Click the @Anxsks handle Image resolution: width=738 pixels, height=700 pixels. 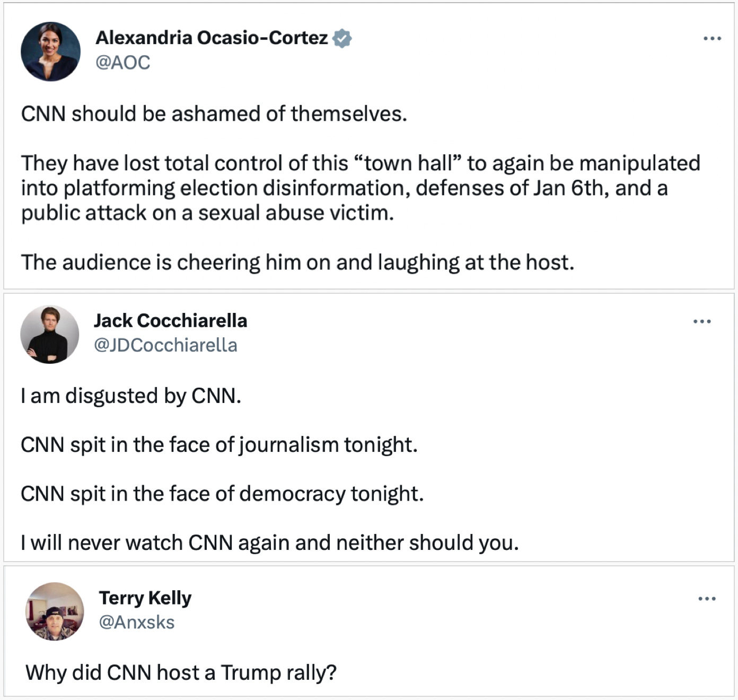pyautogui.click(x=137, y=622)
